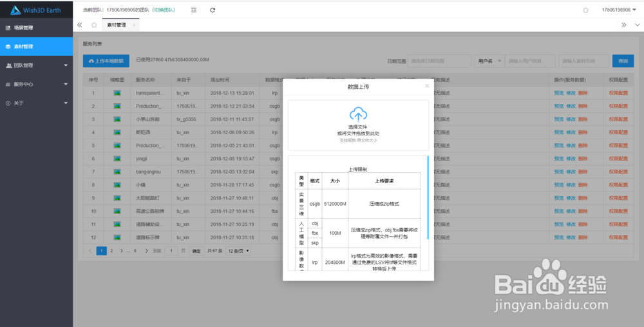Open thumbnail of transparent... row
The height and width of the screenshot is (327, 644).
(117, 93)
